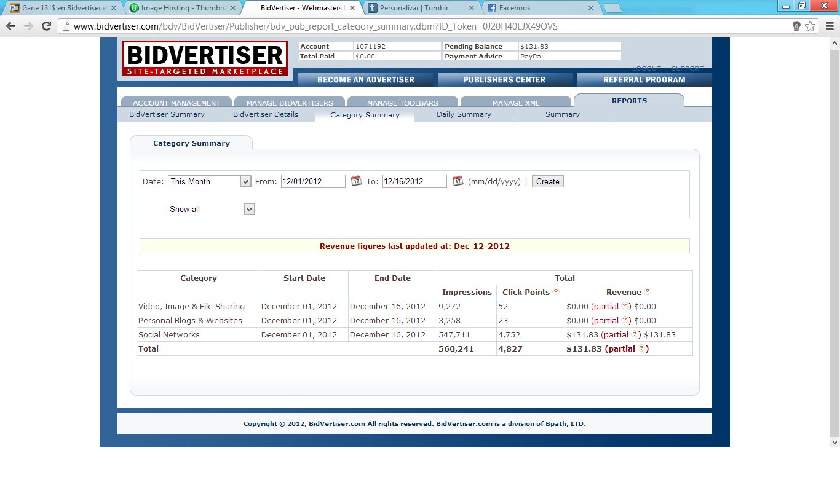Image resolution: width=840 pixels, height=504 pixels.
Task: Click the Pending Balance $131.83 value
Action: coord(534,46)
